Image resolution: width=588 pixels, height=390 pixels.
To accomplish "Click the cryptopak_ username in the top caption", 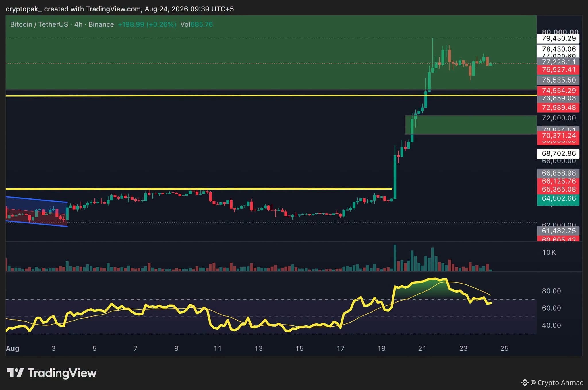I will (24, 9).
